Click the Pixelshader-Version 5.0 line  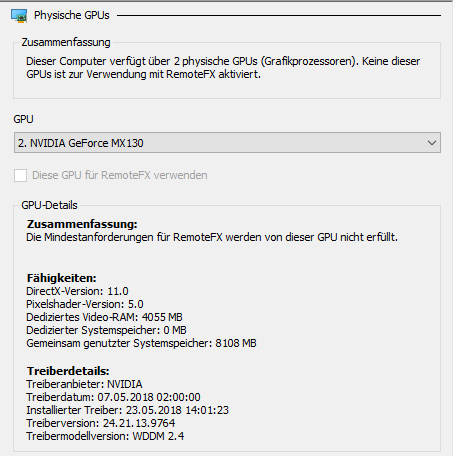point(85,304)
